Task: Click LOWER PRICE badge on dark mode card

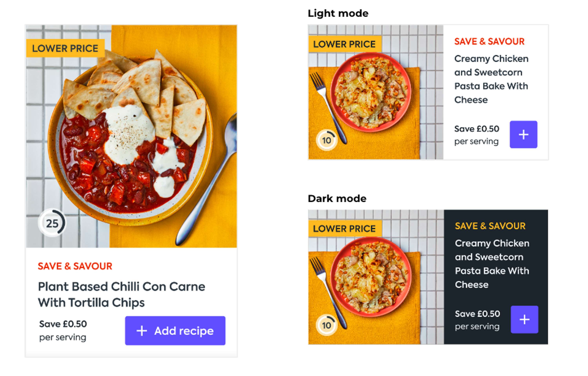Action: (344, 229)
